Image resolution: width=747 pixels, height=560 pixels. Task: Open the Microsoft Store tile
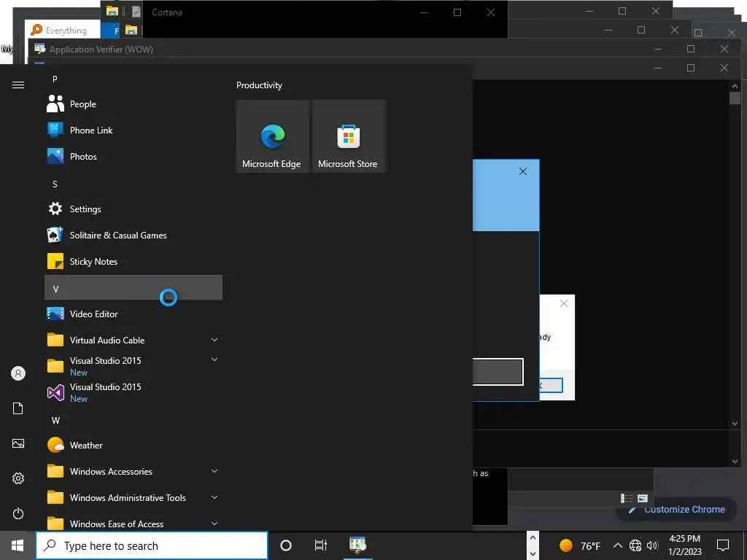coord(348,136)
